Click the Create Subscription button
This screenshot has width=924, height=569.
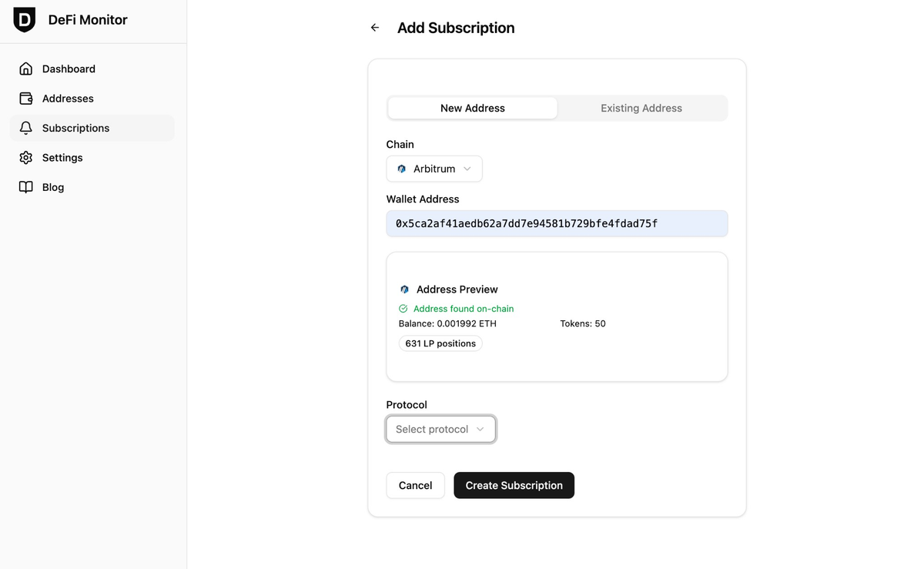(514, 485)
